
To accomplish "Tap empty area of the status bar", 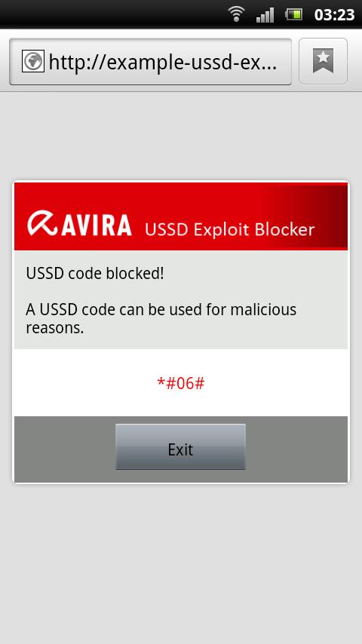I will click(x=111, y=14).
